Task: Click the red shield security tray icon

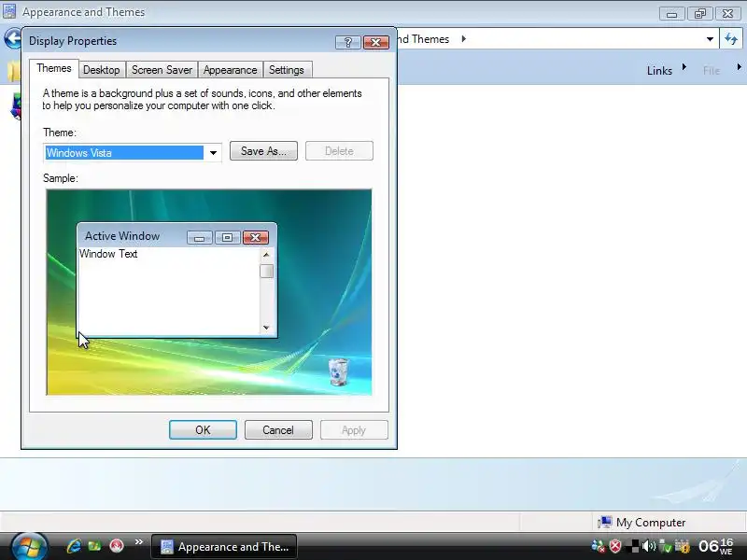Action: 615,546
